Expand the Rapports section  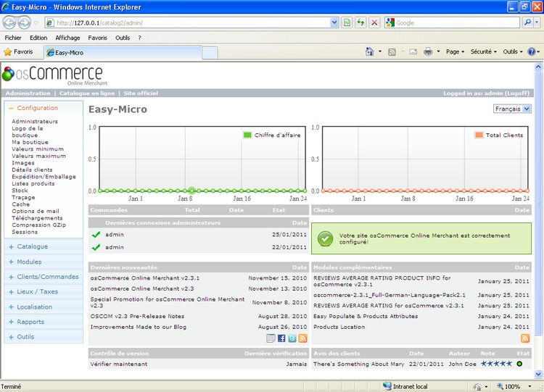pyautogui.click(x=44, y=322)
